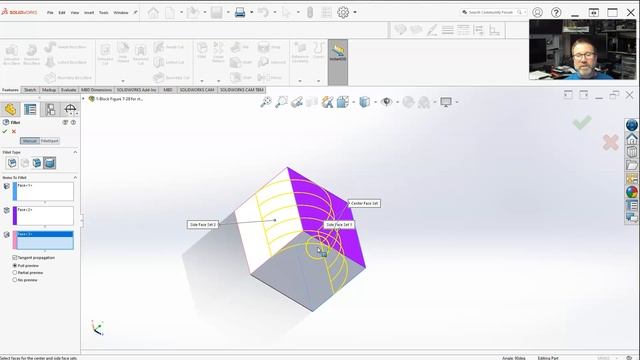The height and width of the screenshot is (360, 640).
Task: Open the PropertyManager tab icon
Action: [x=30, y=109]
